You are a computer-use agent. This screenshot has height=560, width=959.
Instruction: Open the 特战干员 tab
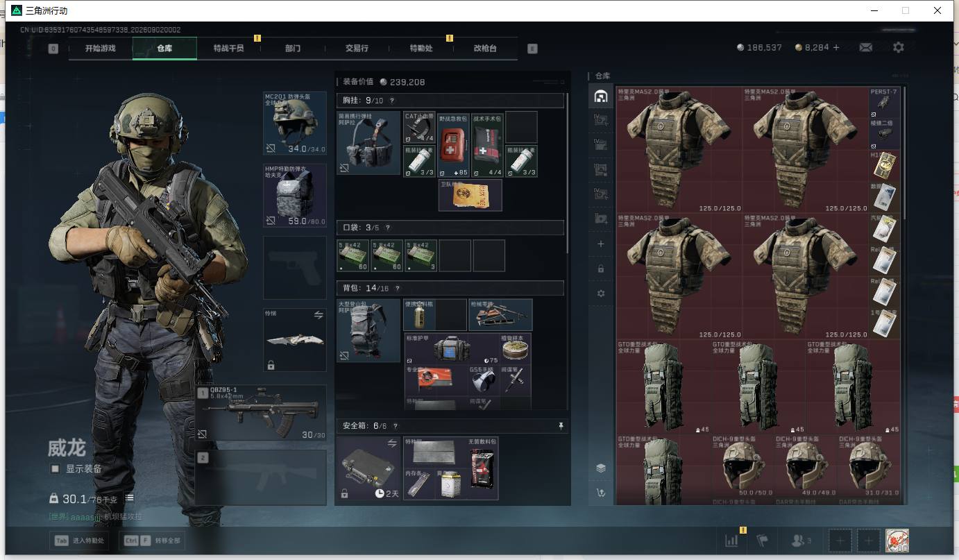click(229, 49)
